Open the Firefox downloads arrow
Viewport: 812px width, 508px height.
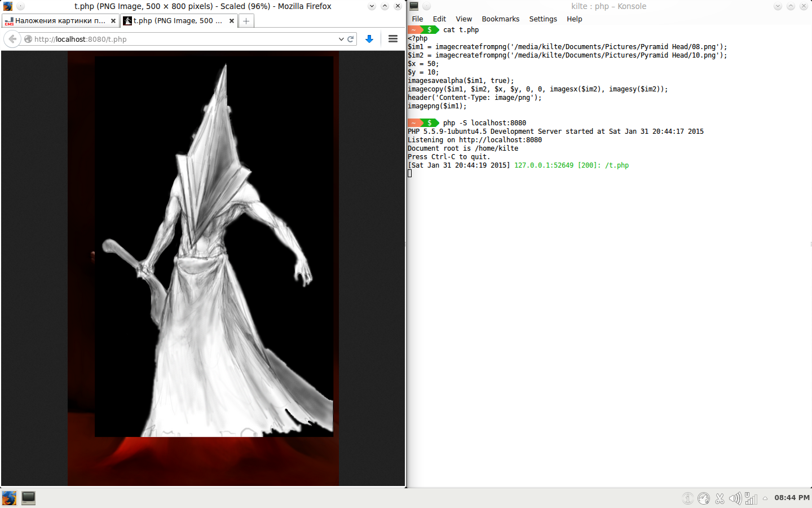(369, 39)
